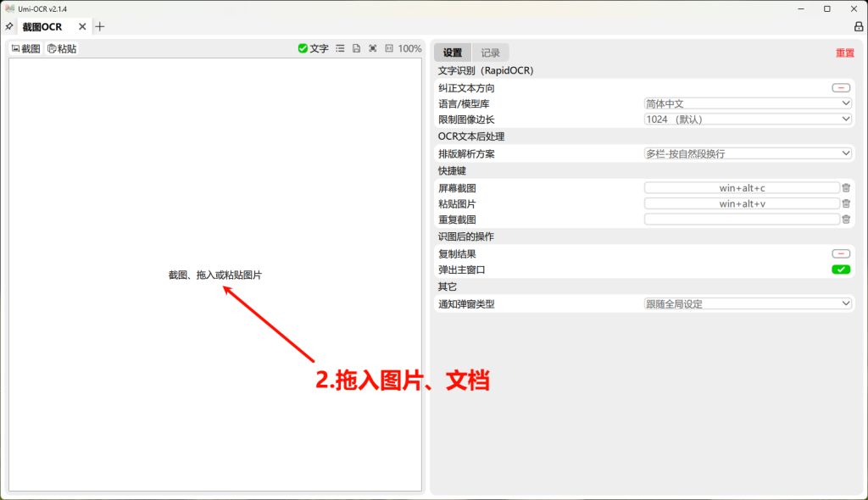Pin the 截图OCR tab
This screenshot has height=500, width=868.
[9, 26]
